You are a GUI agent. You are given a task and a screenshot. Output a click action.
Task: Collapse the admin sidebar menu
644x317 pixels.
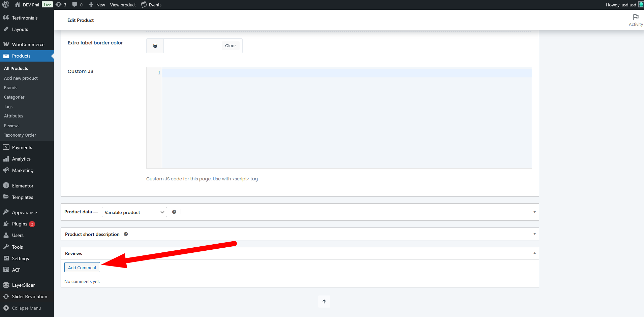[26, 308]
